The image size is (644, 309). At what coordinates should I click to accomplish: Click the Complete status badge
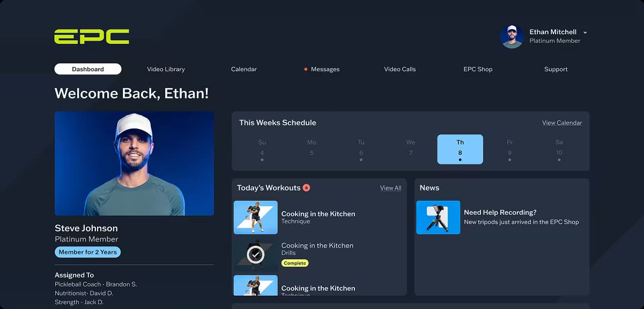coord(295,263)
